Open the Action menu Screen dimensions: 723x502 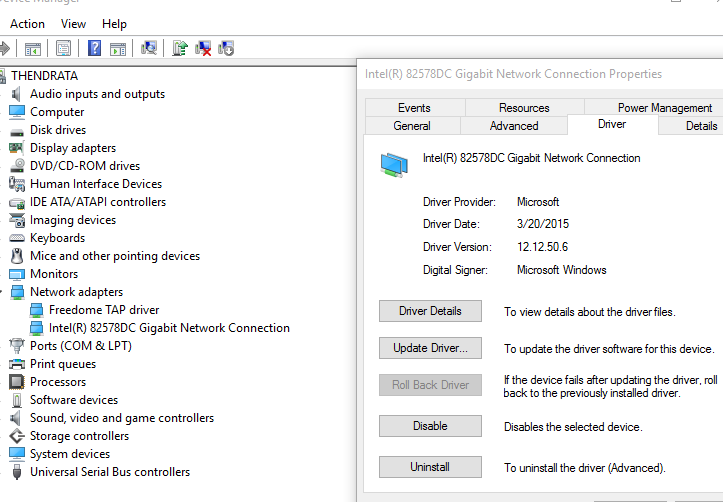(x=27, y=24)
